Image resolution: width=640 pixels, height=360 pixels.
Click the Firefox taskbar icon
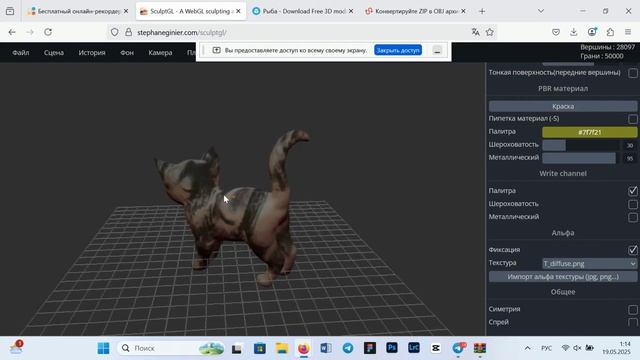click(303, 348)
